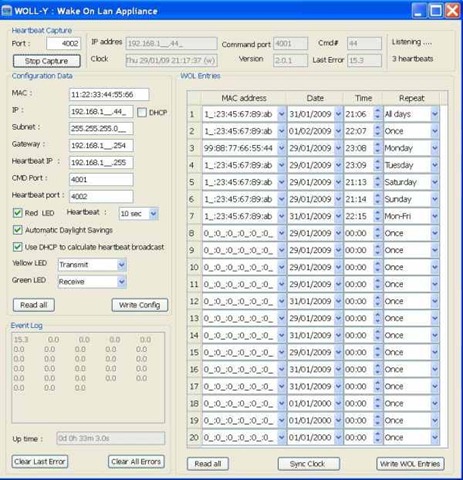This screenshot has width=463, height=480.
Task: Click the Write WOL Entries button
Action: tap(410, 464)
